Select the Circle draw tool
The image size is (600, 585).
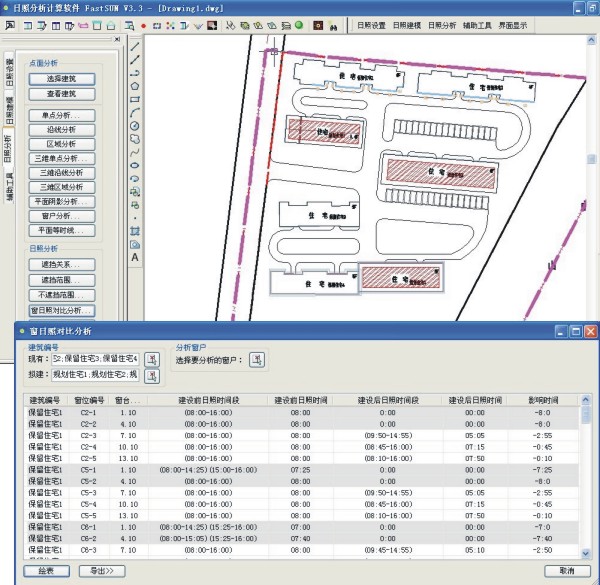tap(134, 125)
